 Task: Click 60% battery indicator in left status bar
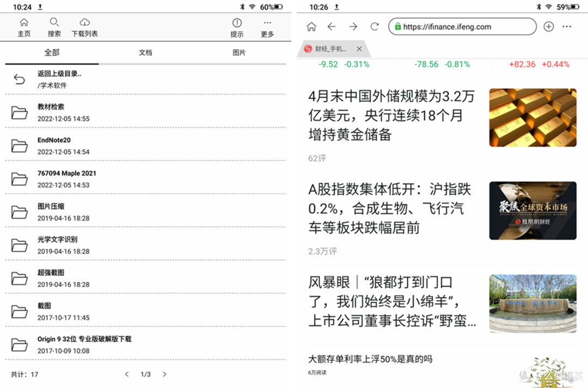click(x=272, y=7)
